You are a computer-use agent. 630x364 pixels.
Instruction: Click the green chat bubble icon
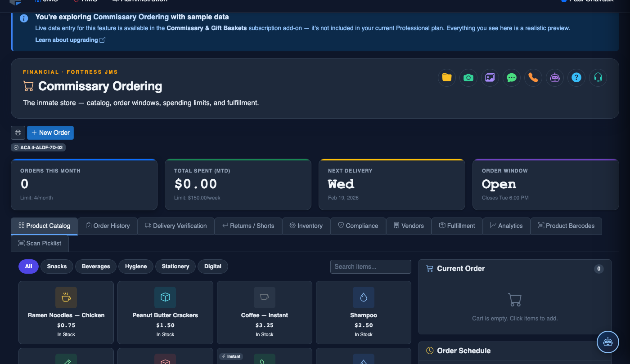512,78
